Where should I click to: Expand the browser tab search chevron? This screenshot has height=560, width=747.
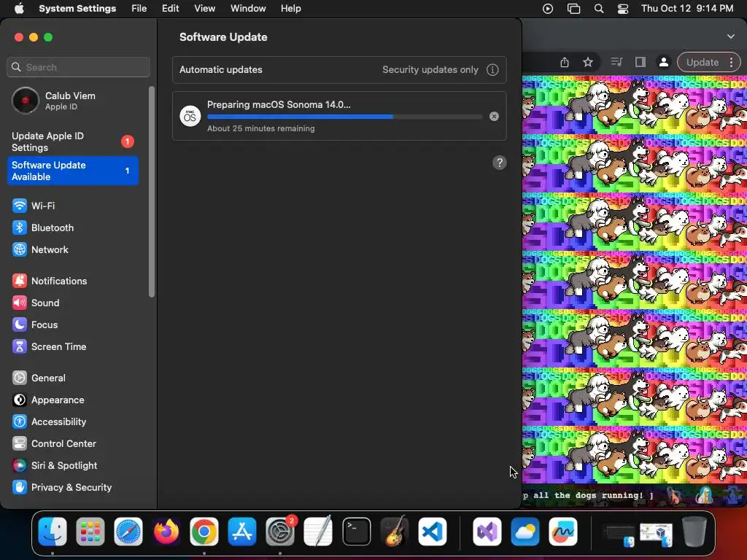[x=730, y=36]
